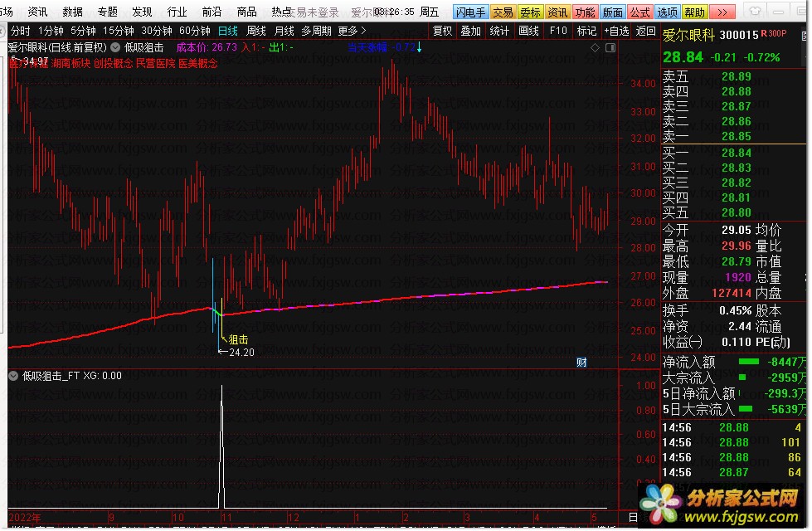Add stock via +自选 button

click(x=616, y=31)
